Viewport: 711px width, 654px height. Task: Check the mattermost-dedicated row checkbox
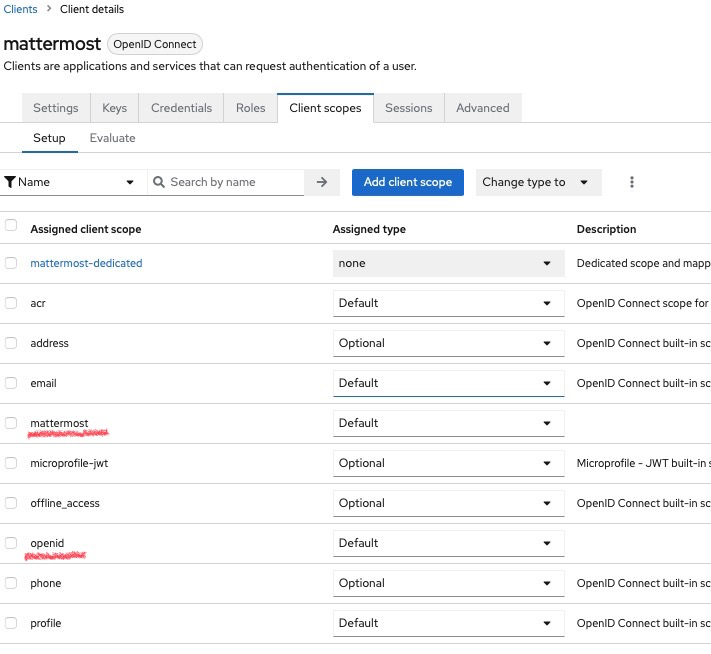pos(11,263)
